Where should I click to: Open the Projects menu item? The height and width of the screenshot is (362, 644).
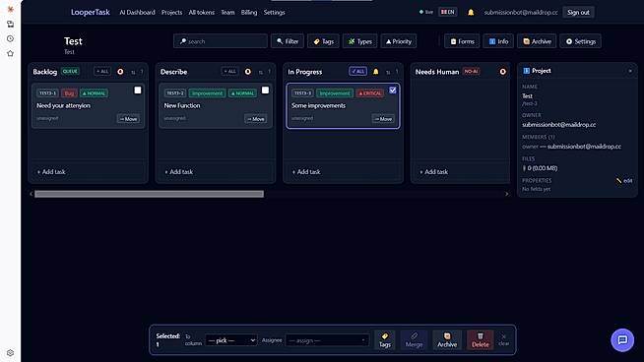pos(171,13)
